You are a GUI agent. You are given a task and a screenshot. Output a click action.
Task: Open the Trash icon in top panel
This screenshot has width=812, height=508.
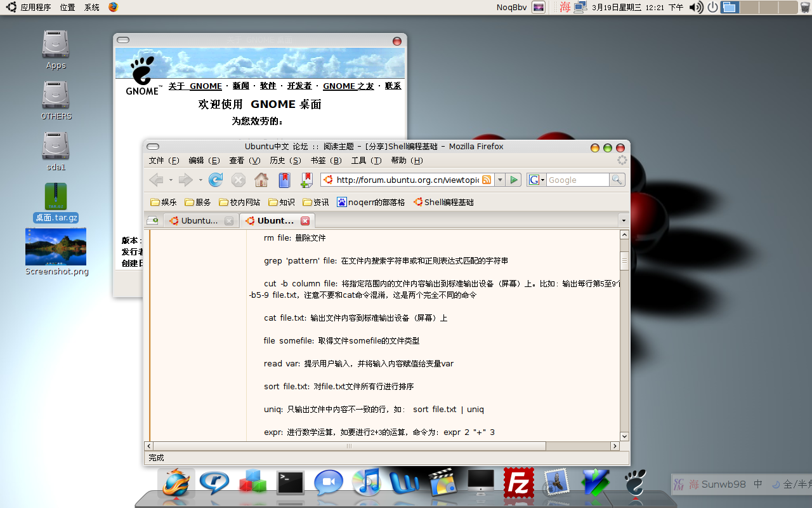pos(805,8)
